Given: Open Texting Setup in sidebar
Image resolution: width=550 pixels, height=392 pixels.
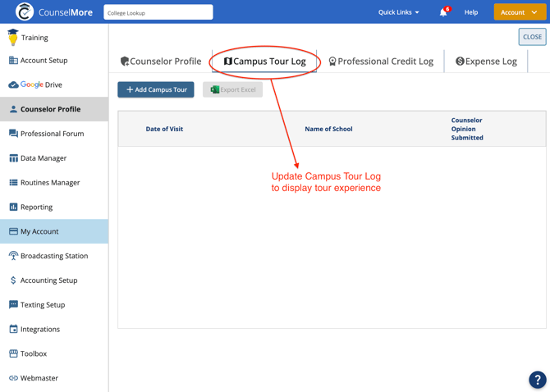Looking at the screenshot, I should tap(42, 305).
